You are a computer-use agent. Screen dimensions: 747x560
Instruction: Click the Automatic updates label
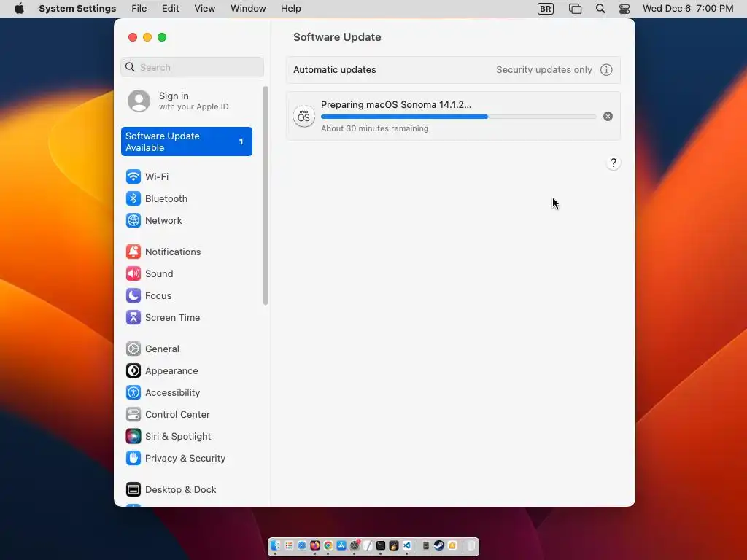click(x=334, y=70)
